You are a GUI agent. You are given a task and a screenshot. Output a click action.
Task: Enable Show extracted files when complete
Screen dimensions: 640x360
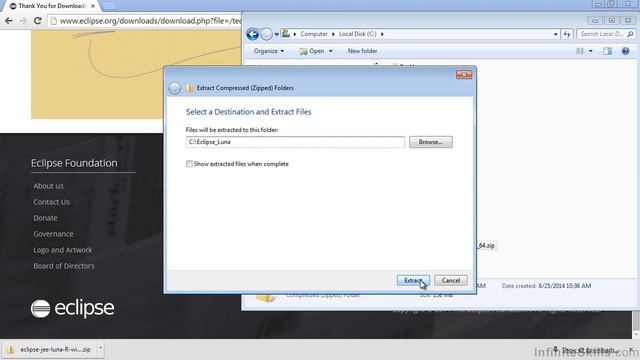[189, 164]
